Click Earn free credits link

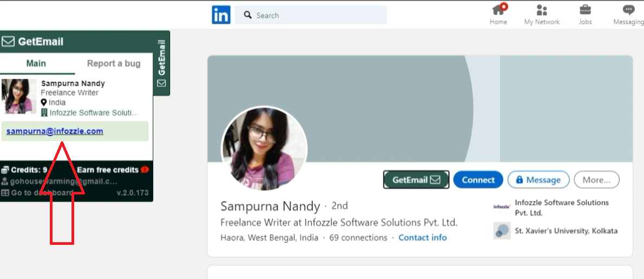108,170
